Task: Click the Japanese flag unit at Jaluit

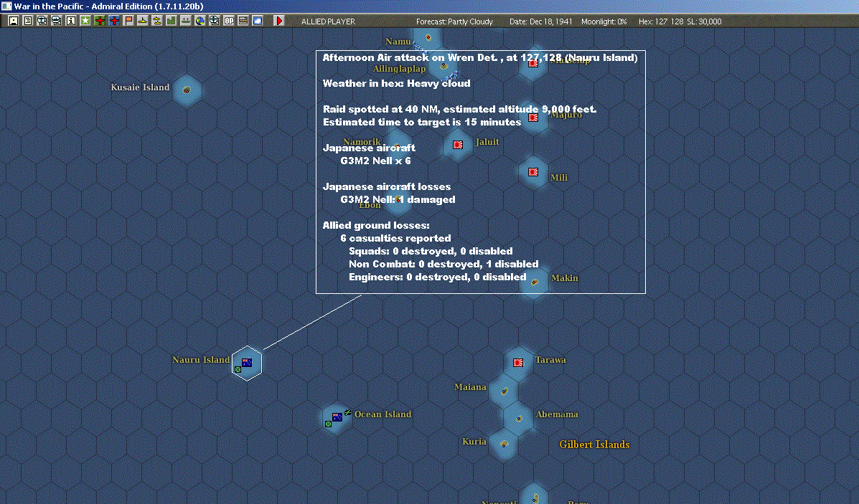Action: coord(458,145)
